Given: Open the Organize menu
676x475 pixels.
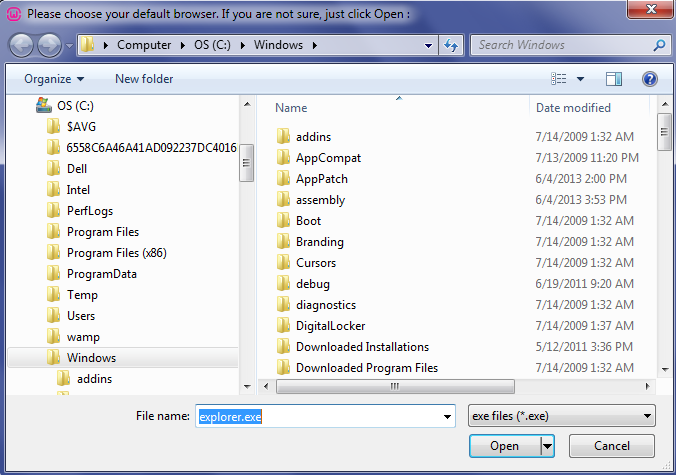Looking at the screenshot, I should [54, 79].
